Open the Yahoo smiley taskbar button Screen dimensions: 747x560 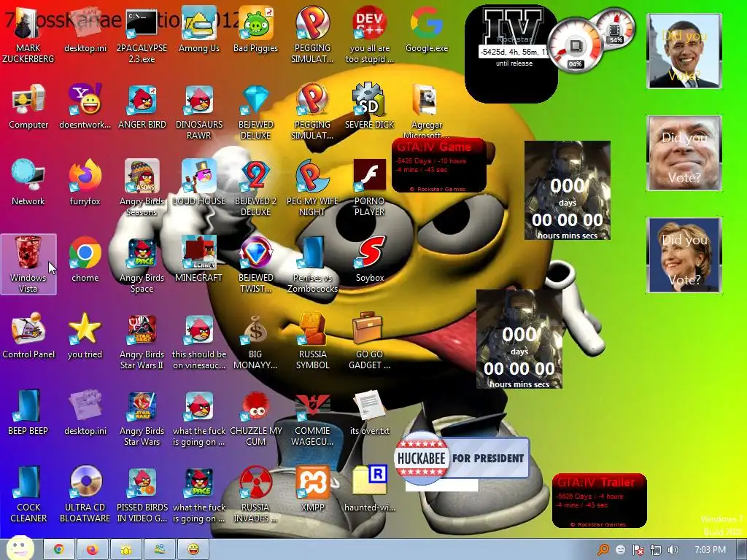(193, 550)
